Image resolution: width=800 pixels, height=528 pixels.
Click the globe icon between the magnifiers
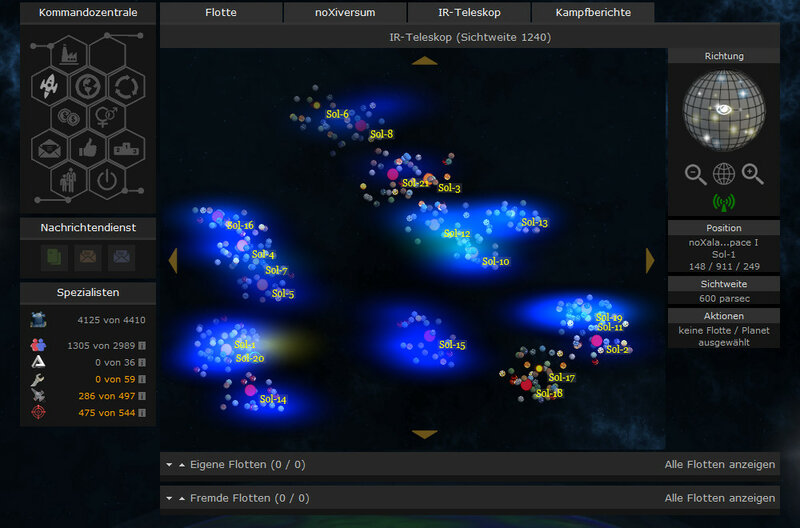724,174
